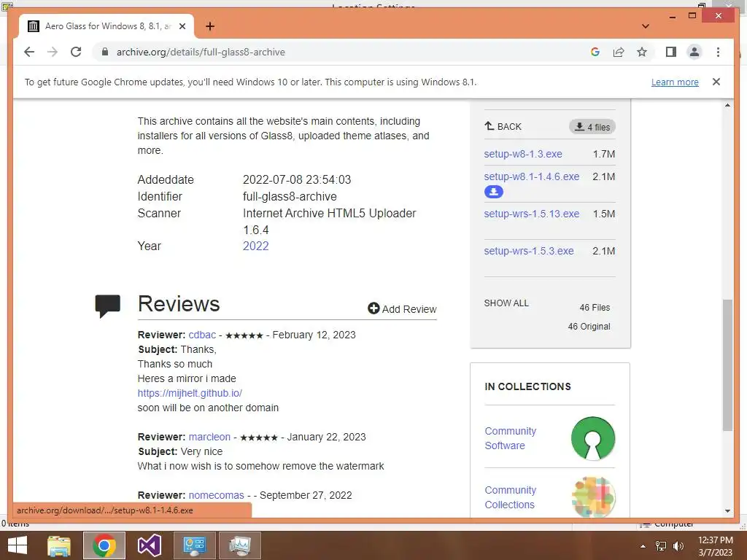Download setup-w8-1.3.exe
Image resolution: width=747 pixels, height=560 pixels.
[522, 154]
